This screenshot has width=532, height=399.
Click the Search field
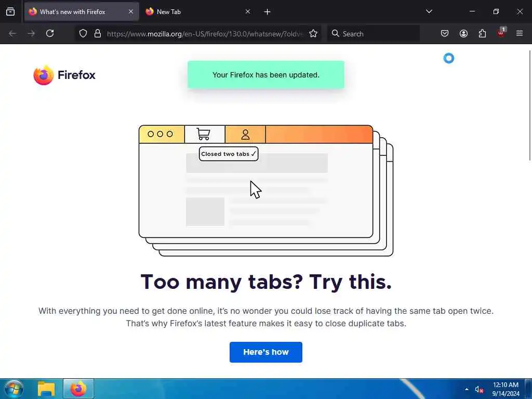point(373,34)
